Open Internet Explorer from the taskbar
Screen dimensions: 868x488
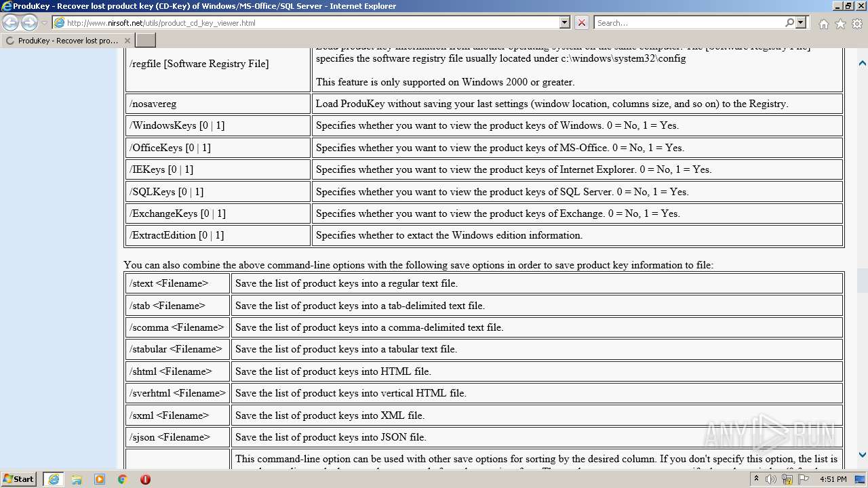tap(54, 479)
